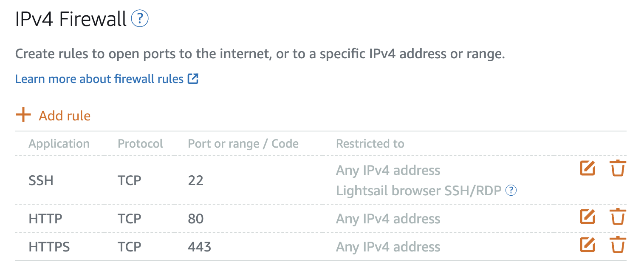Select the SSH application label
The width and height of the screenshot is (644, 274).
click(40, 180)
